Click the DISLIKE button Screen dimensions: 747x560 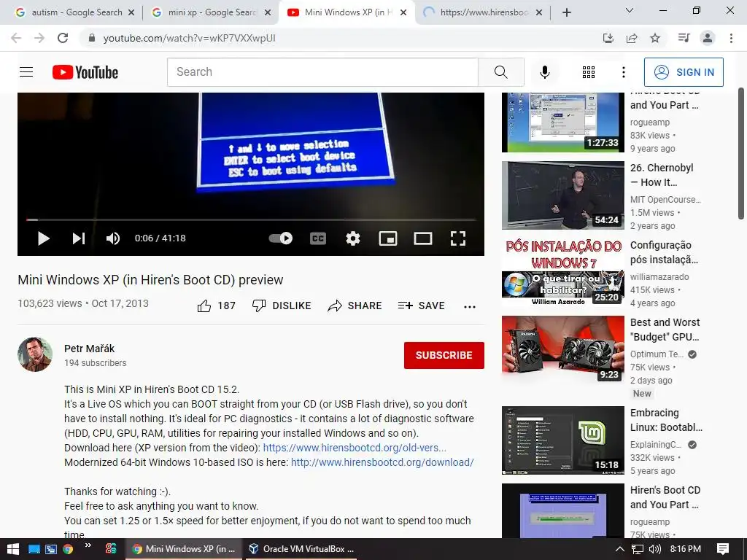click(282, 306)
